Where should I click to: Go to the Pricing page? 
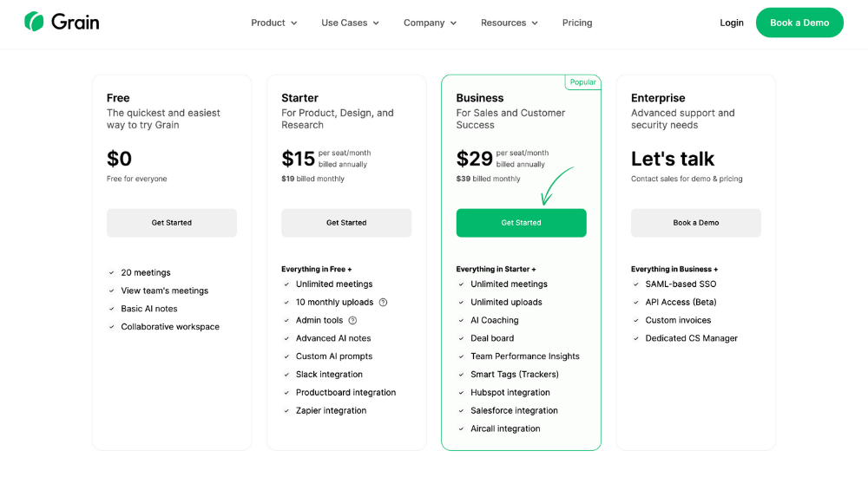coord(577,23)
